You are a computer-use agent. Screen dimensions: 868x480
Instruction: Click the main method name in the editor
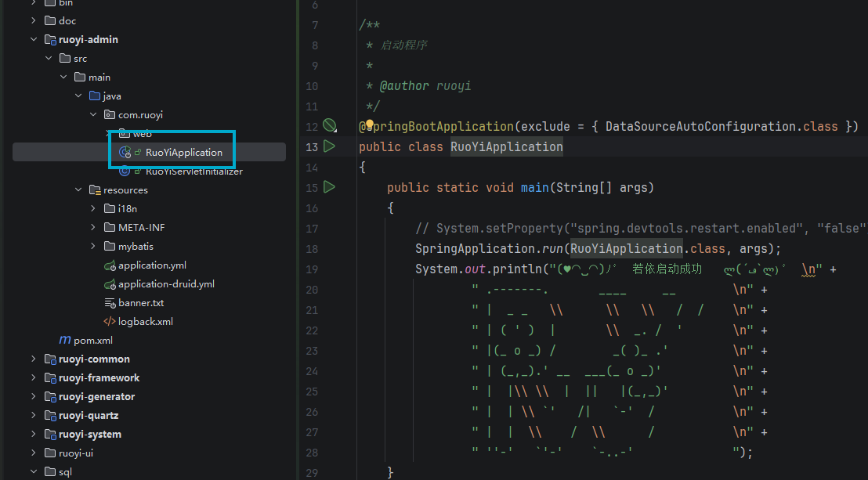(535, 188)
